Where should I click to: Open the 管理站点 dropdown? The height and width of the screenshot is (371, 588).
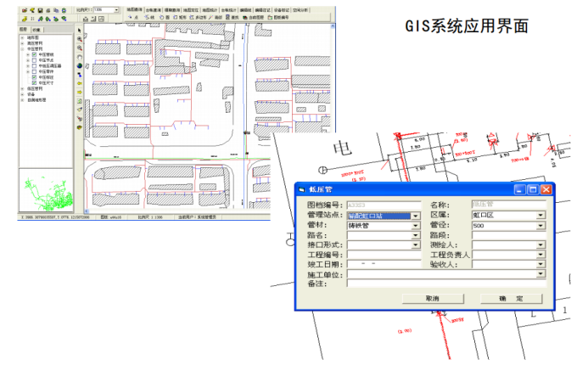coord(416,216)
